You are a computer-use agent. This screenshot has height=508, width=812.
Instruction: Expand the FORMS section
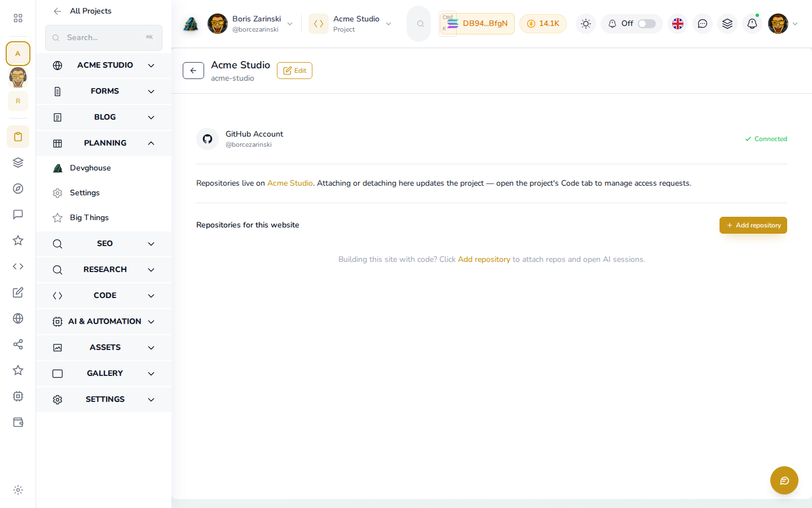tap(104, 91)
